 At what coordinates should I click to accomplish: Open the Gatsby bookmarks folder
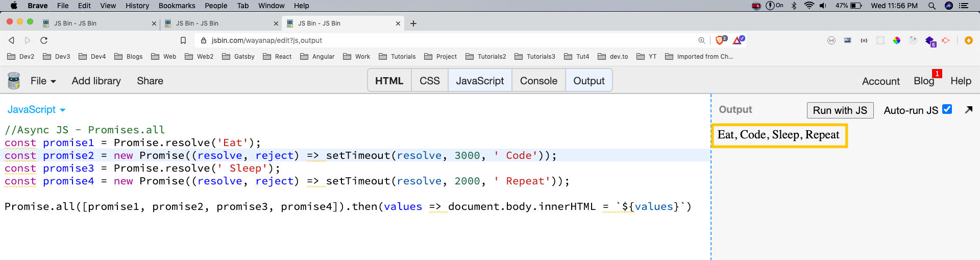pos(238,57)
